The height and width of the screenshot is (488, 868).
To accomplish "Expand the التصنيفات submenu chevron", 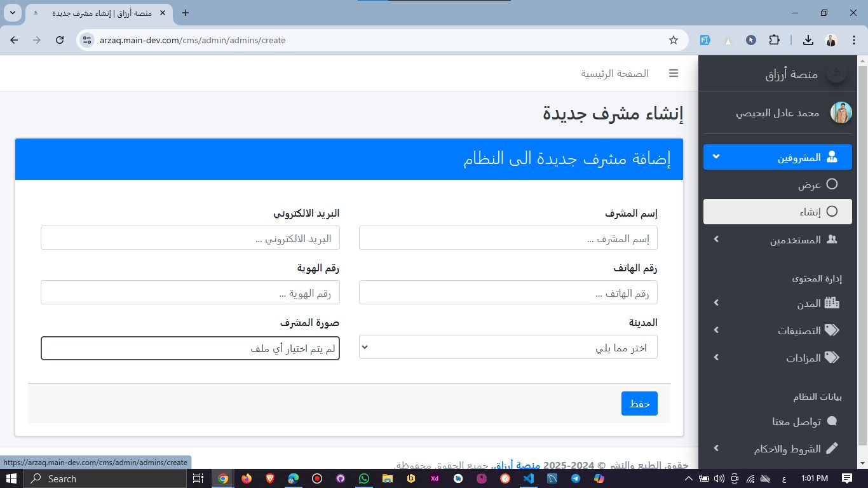I will click(x=716, y=330).
